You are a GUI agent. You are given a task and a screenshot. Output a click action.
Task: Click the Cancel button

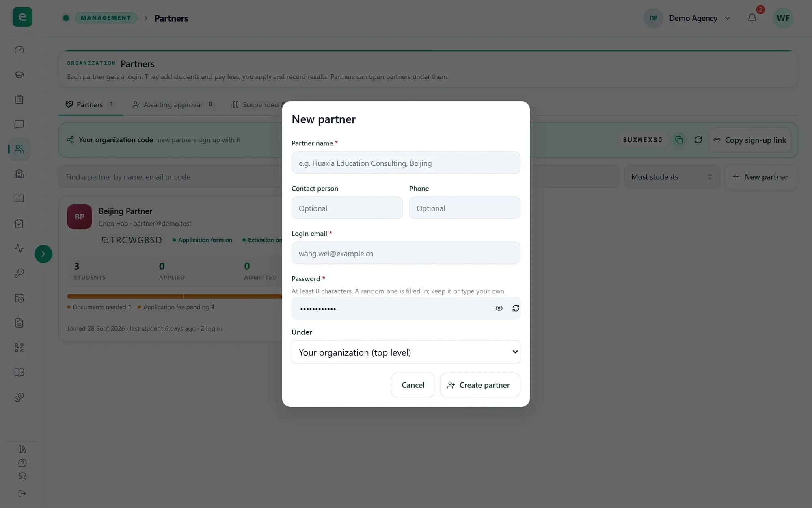tap(413, 385)
